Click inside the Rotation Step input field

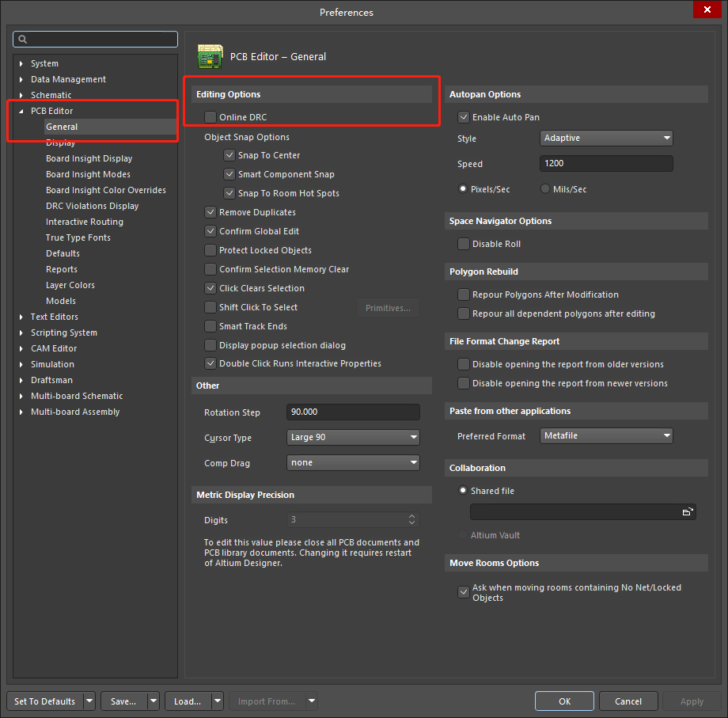(x=352, y=412)
